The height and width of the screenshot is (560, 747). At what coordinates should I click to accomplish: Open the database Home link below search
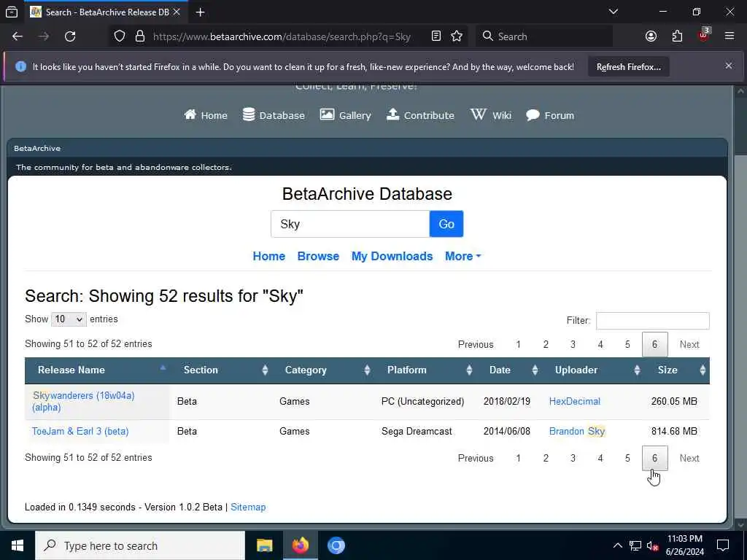point(268,256)
